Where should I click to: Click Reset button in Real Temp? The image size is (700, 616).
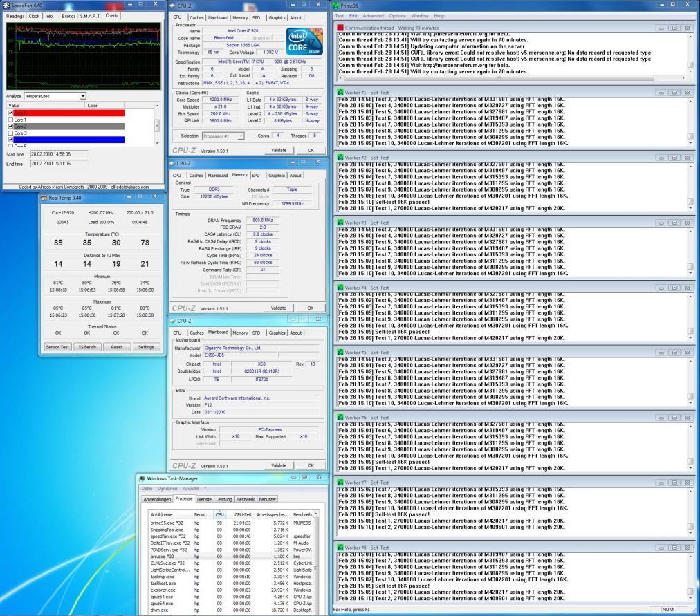(x=116, y=347)
